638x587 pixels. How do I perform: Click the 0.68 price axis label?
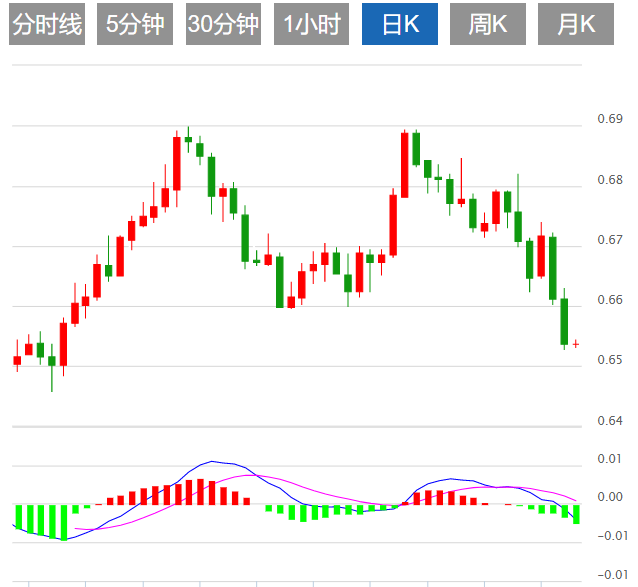coord(610,179)
